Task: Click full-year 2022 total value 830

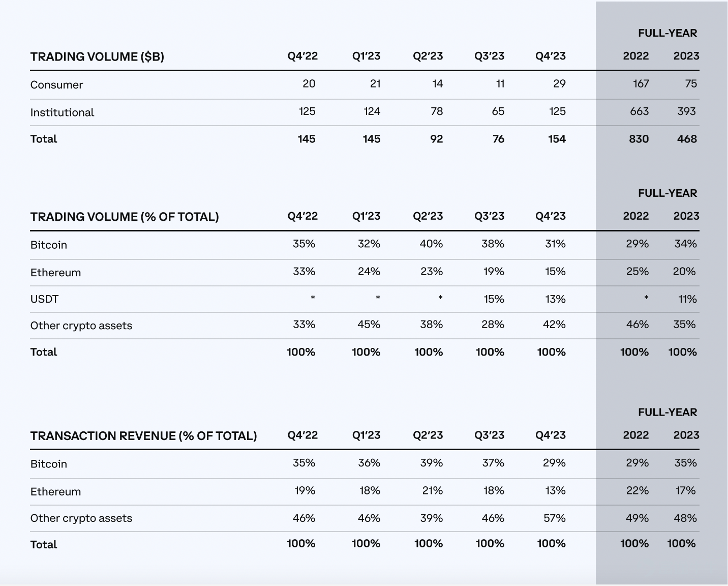Action: pos(639,139)
